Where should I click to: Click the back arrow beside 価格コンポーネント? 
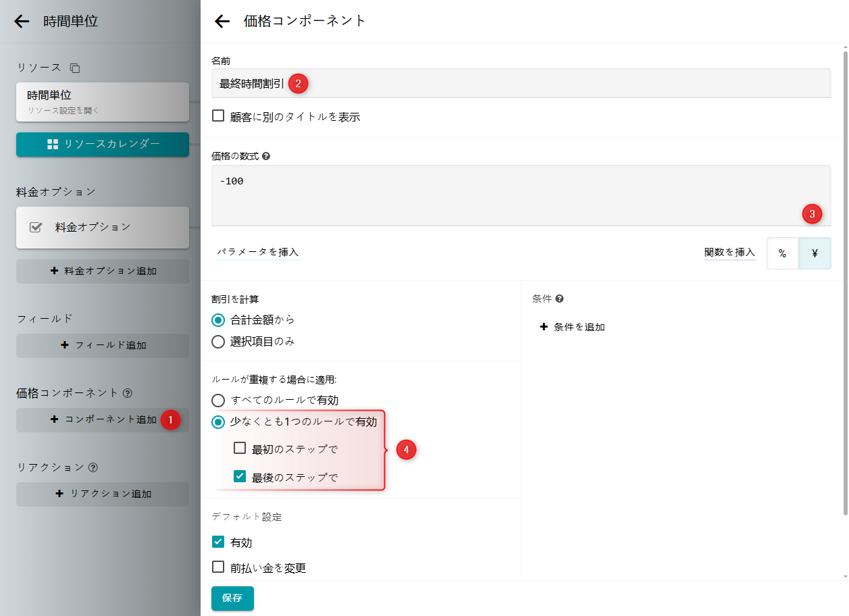pos(222,22)
